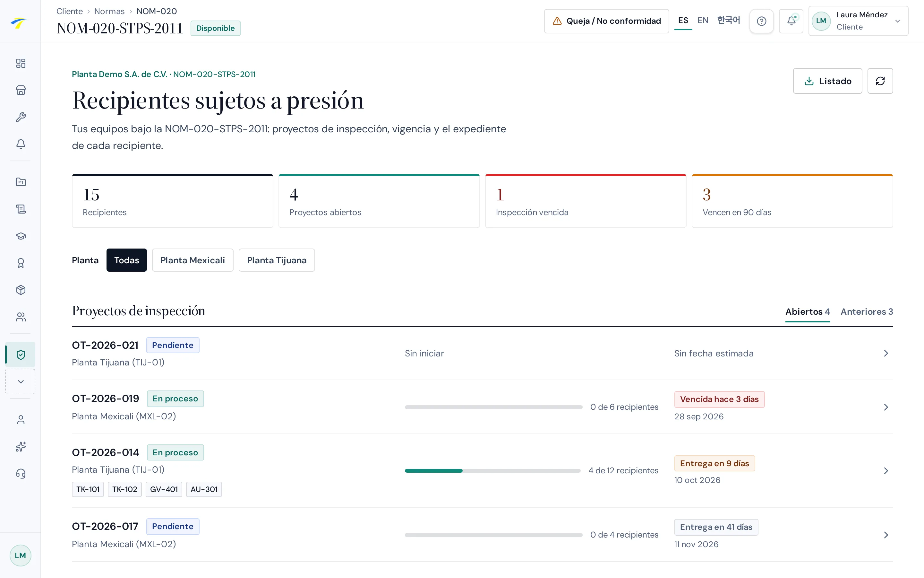
Task: Switch language to ES
Action: point(683,20)
